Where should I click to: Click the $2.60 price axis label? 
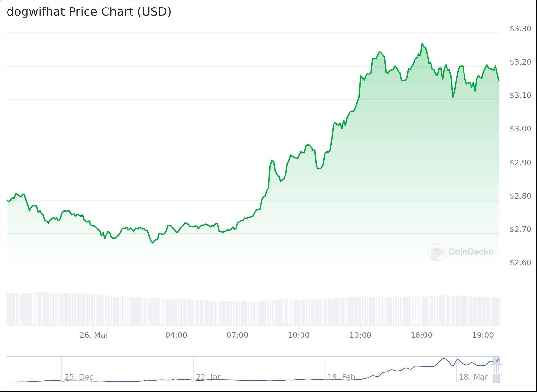click(520, 263)
